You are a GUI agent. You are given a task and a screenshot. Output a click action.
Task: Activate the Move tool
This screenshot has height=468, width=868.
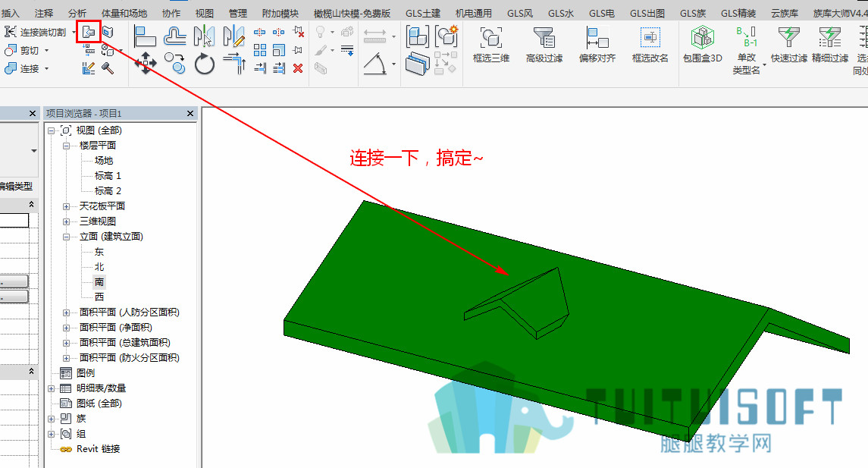(145, 63)
